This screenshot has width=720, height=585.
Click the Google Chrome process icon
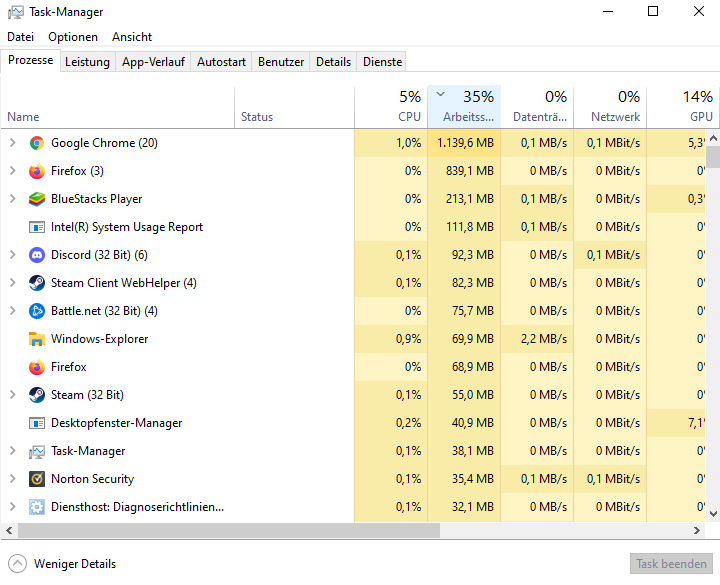tap(37, 143)
